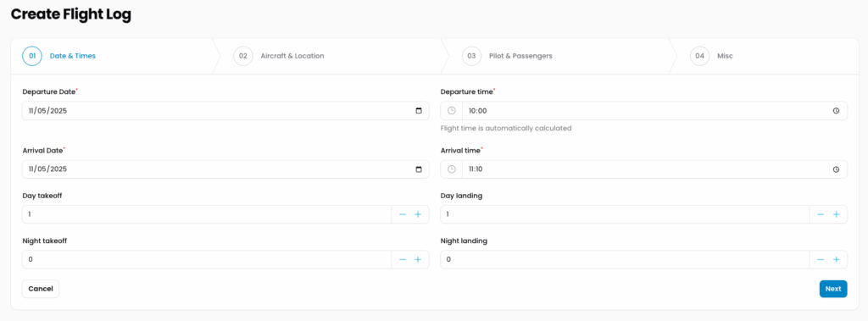Open the Misc step 04
868x321 pixels.
click(711, 56)
